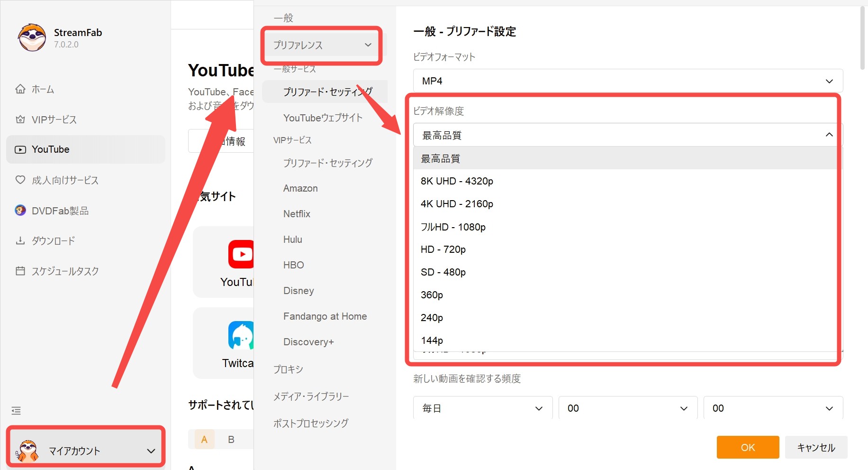Click the scheduled tasks calendar icon
The image size is (868, 470).
pos(20,271)
